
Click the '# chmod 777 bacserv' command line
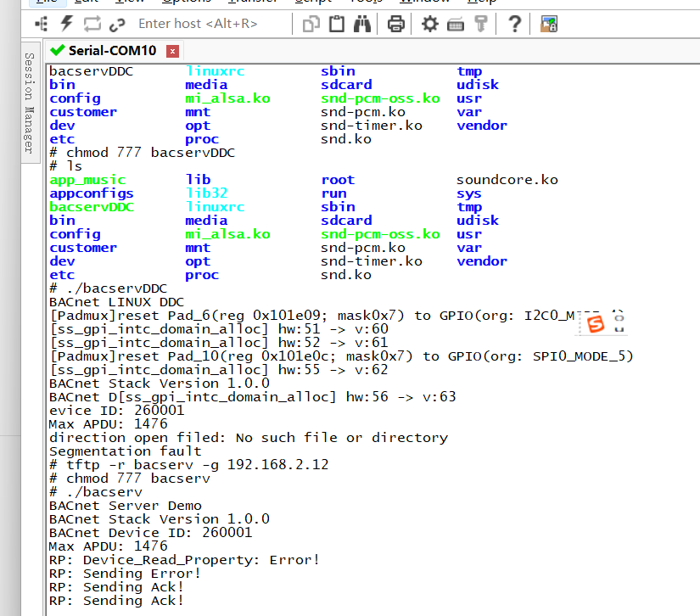[x=130, y=479]
